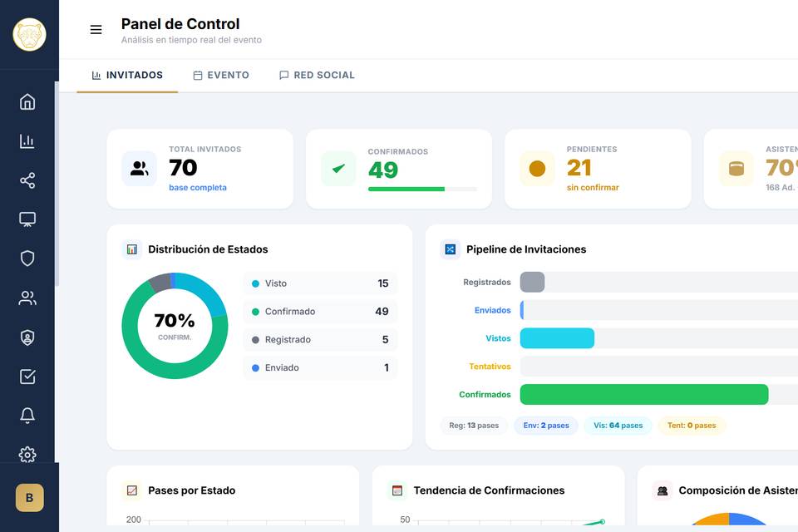Select the INVITADOS tab
Image resolution: width=798 pixels, height=532 pixels.
127,76
